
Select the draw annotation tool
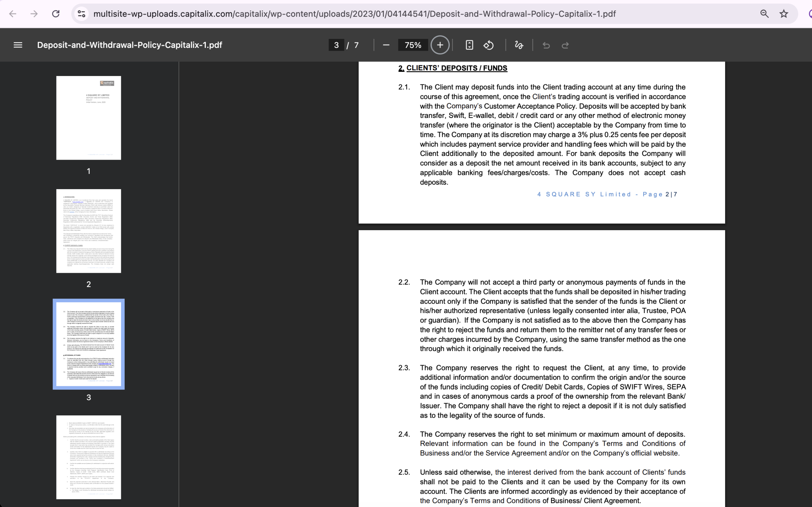(x=519, y=45)
